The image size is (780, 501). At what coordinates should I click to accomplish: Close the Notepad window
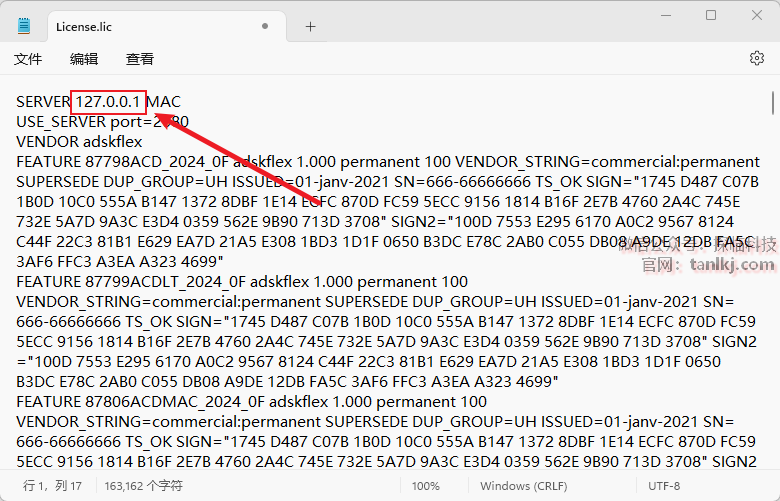point(757,15)
